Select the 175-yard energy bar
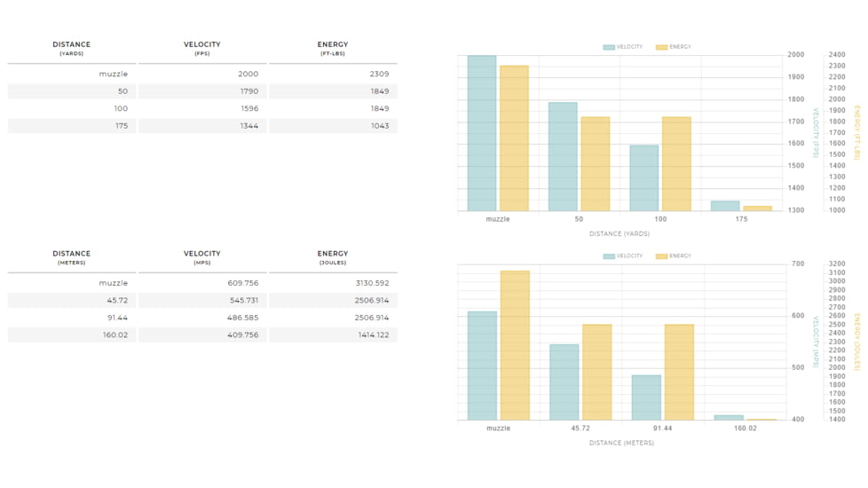868x488 pixels. 758,209
